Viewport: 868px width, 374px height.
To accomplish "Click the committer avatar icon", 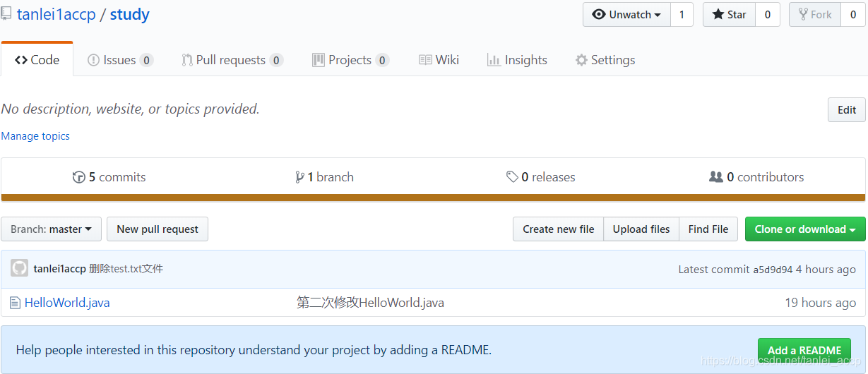I will tap(20, 268).
